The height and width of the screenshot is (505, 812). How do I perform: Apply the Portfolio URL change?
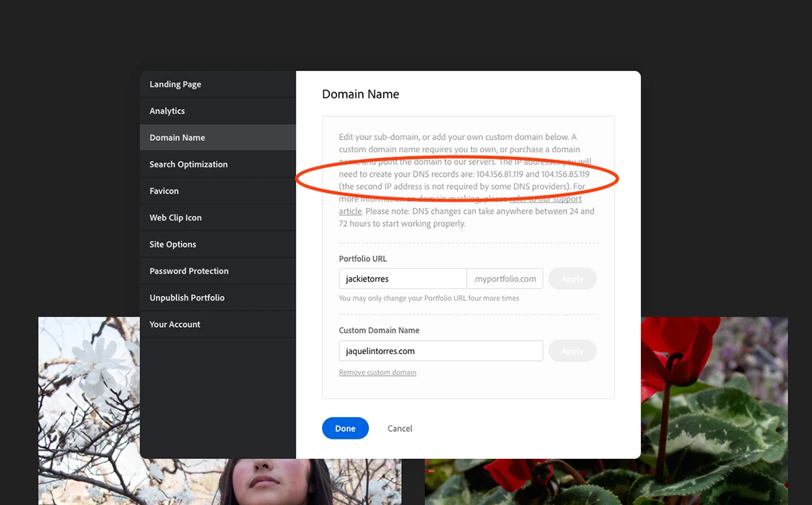572,278
